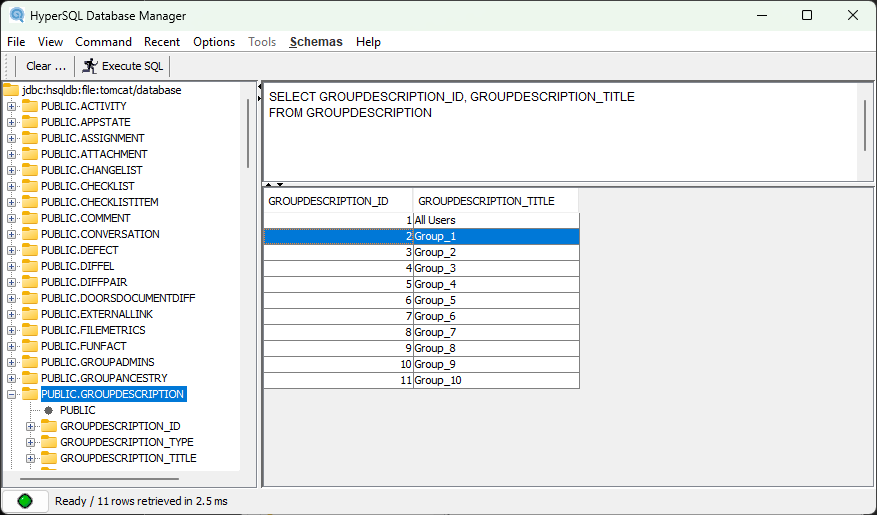Viewport: 877px width, 515px height.
Task: Select the Group_4 result cell
Action: point(496,285)
